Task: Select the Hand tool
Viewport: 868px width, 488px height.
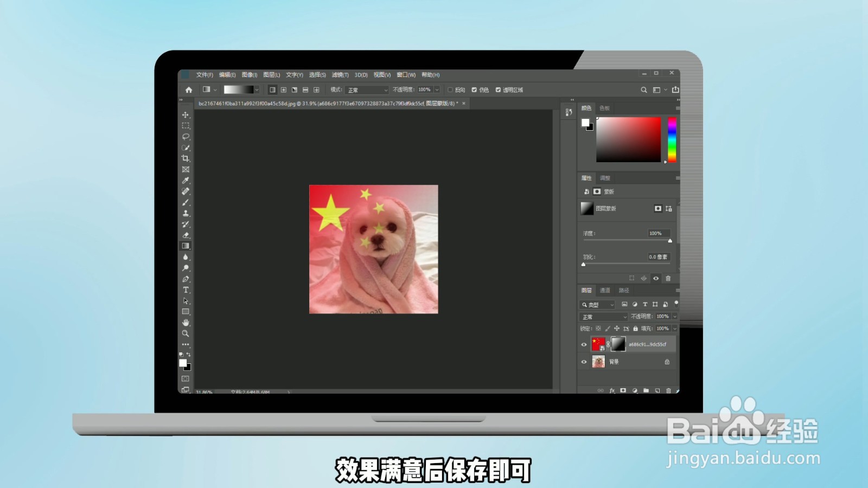Action: tap(186, 323)
